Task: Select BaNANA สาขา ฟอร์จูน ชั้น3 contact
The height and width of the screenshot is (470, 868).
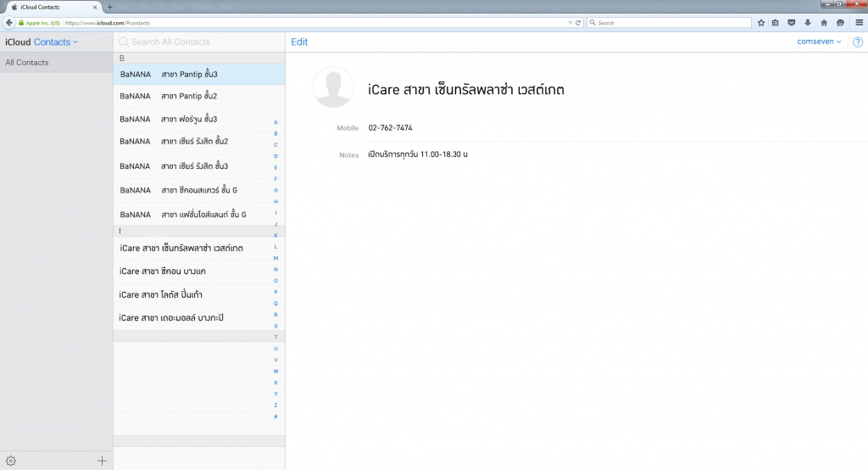Action: [199, 119]
